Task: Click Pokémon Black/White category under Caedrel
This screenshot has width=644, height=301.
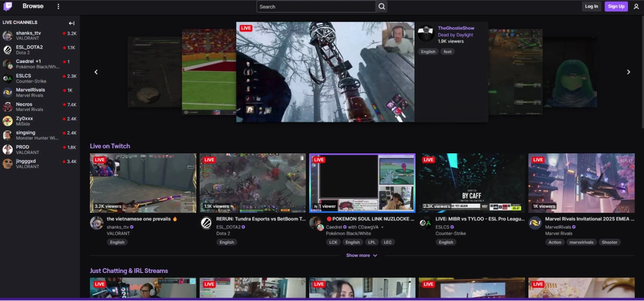Action: pyautogui.click(x=348, y=233)
